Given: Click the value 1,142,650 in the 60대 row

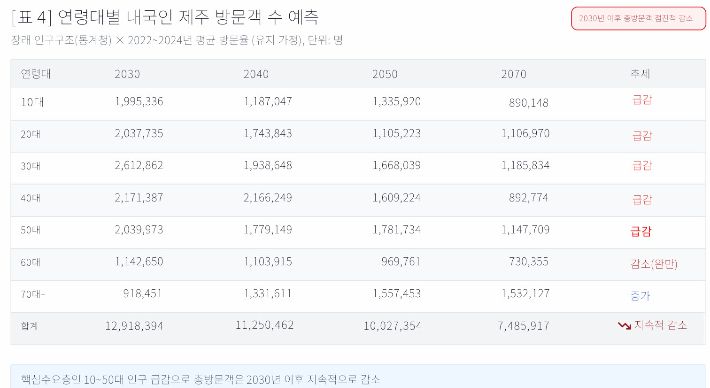Looking at the screenshot, I should point(139,262).
